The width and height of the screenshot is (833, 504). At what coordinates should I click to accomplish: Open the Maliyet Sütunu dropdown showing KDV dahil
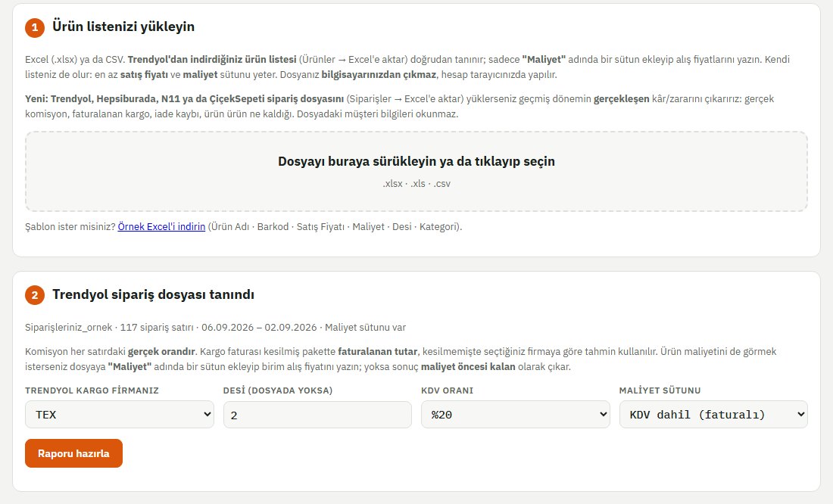click(713, 414)
